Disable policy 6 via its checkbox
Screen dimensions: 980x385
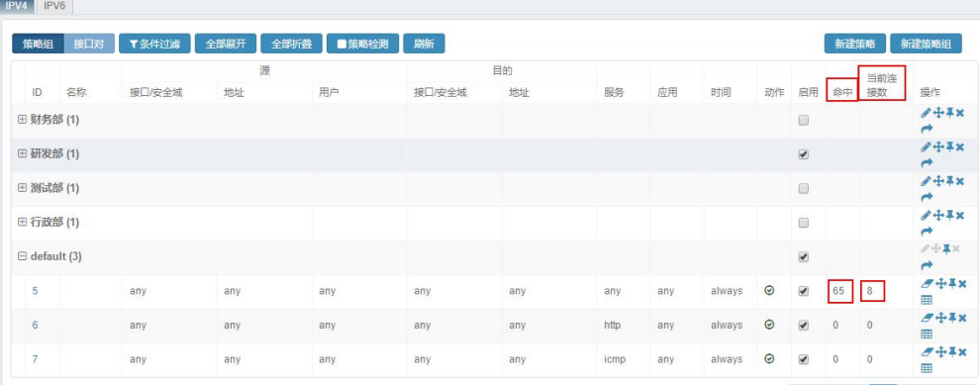pyautogui.click(x=804, y=325)
